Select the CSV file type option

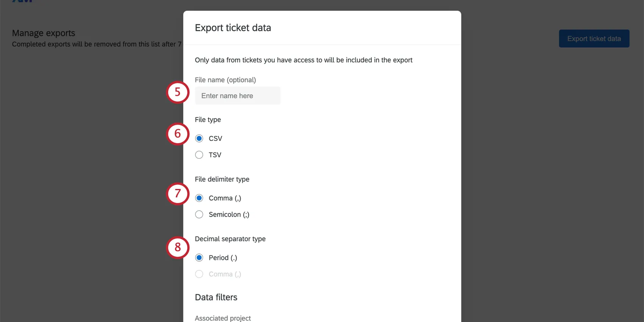pyautogui.click(x=199, y=138)
